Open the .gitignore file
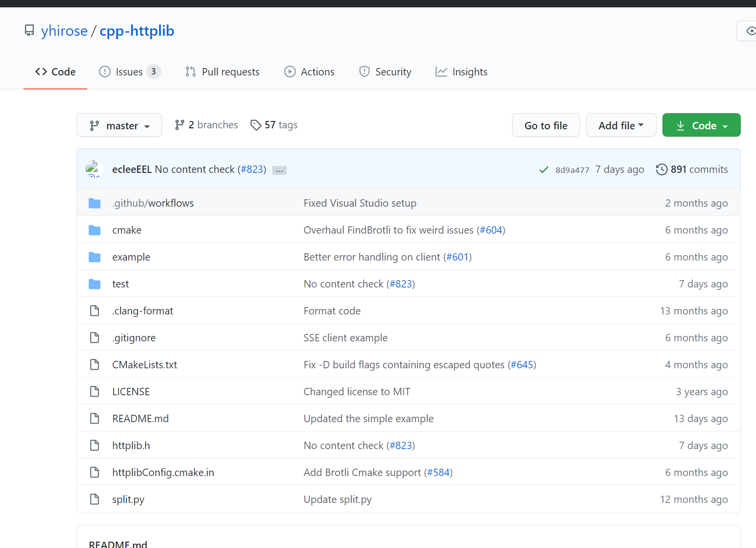 (x=134, y=338)
